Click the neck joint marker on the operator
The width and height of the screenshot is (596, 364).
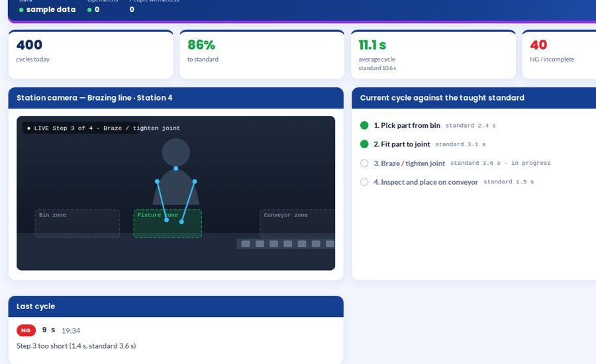click(175, 168)
